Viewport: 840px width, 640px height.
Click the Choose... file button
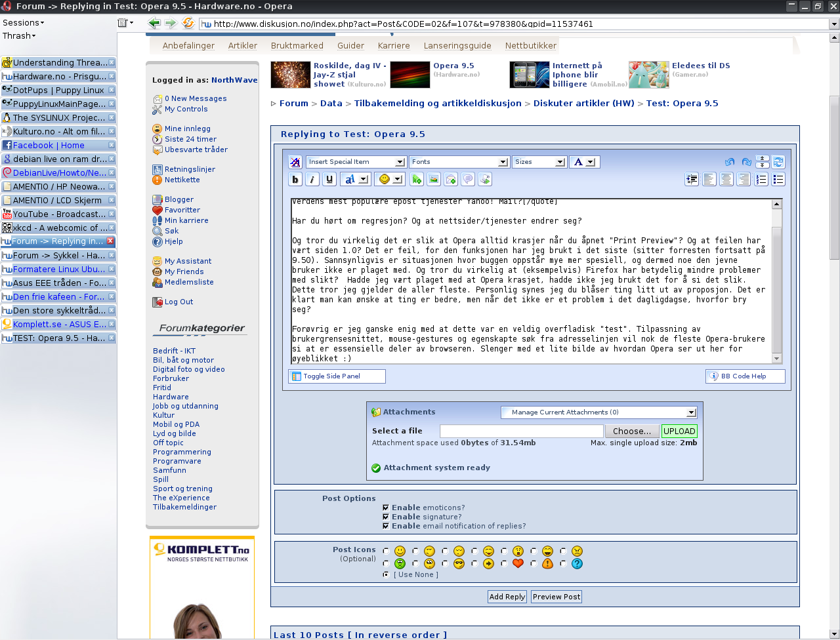click(632, 431)
